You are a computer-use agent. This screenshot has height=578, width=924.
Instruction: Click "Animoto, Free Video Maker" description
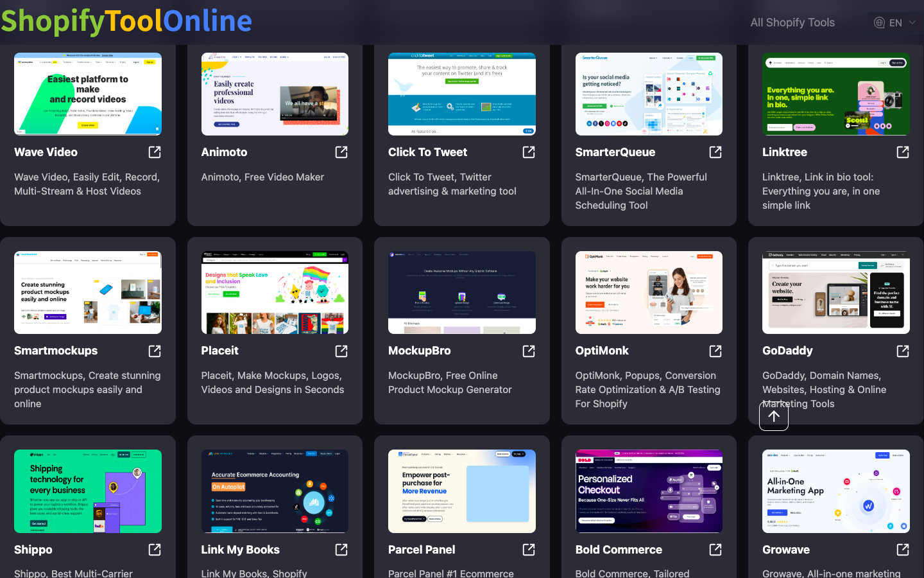click(262, 177)
